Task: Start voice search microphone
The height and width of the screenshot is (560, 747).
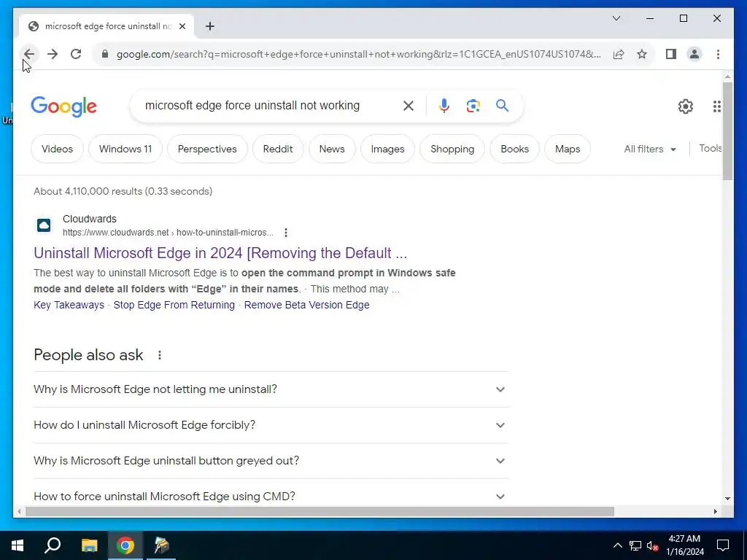Action: 444,106
